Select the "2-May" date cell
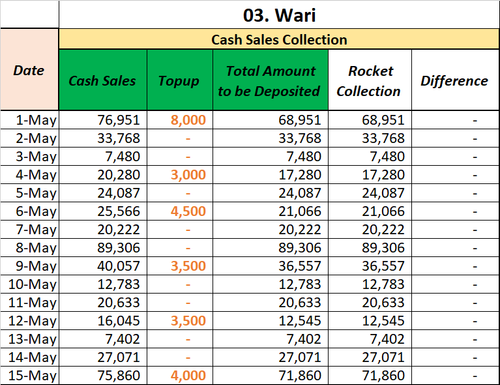This screenshot has width=500, height=385. (29, 138)
